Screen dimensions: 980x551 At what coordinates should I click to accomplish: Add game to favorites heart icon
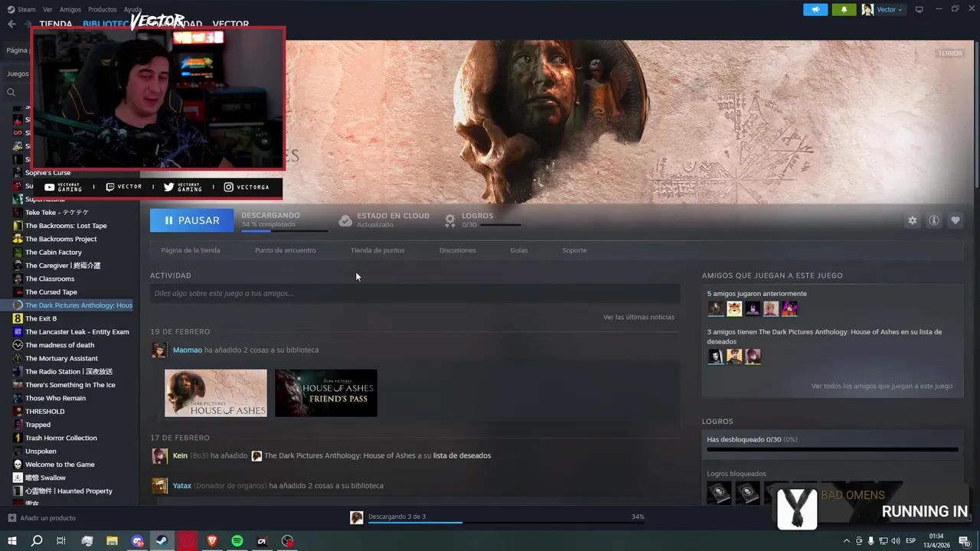tap(955, 220)
